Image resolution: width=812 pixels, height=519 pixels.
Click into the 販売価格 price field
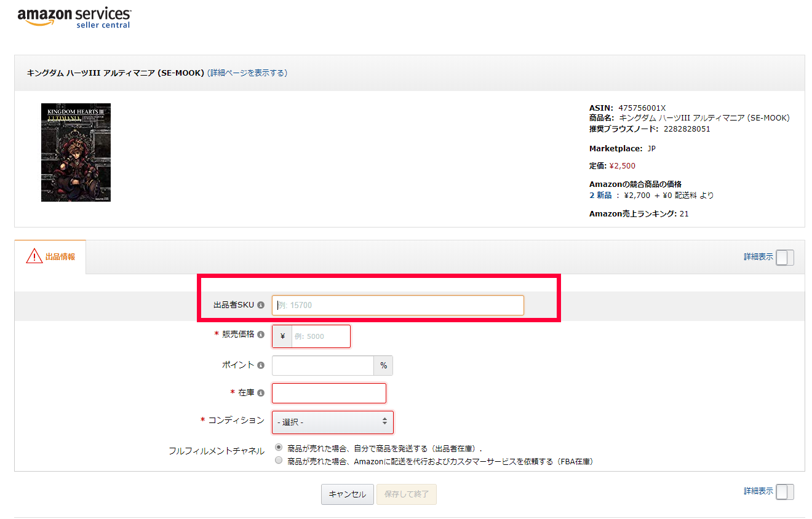click(320, 336)
